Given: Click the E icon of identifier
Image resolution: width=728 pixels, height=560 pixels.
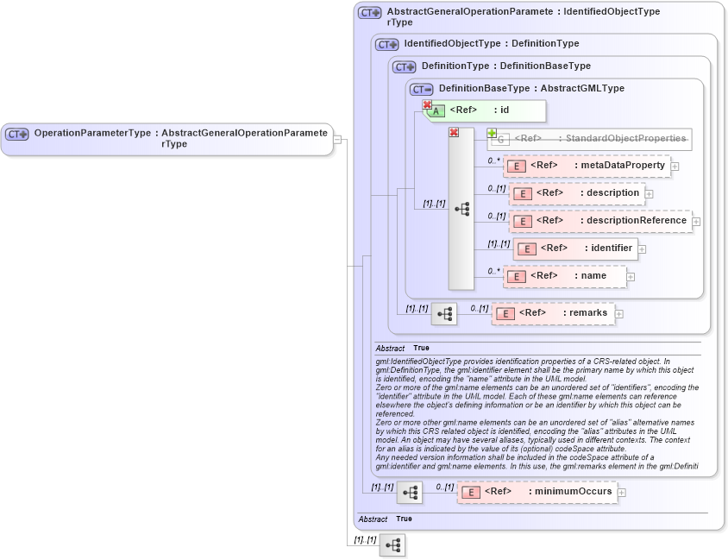Looking at the screenshot, I should pyautogui.click(x=526, y=249).
